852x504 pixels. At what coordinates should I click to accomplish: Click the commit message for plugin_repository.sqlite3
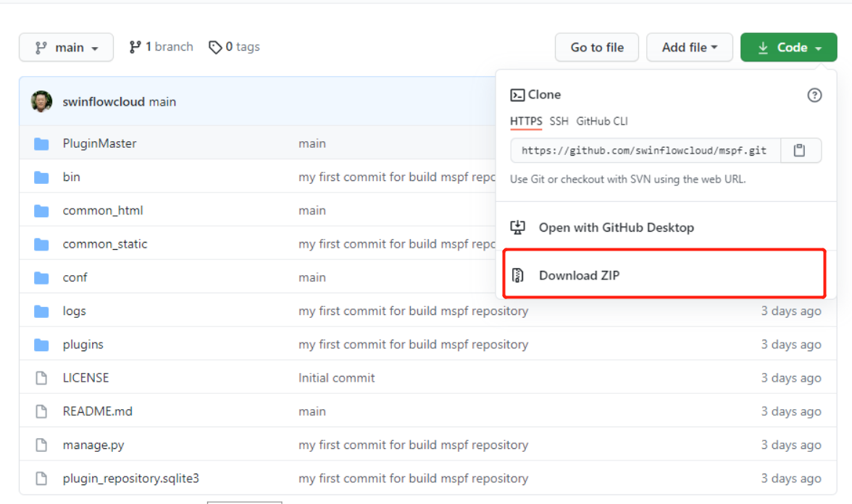tap(413, 479)
